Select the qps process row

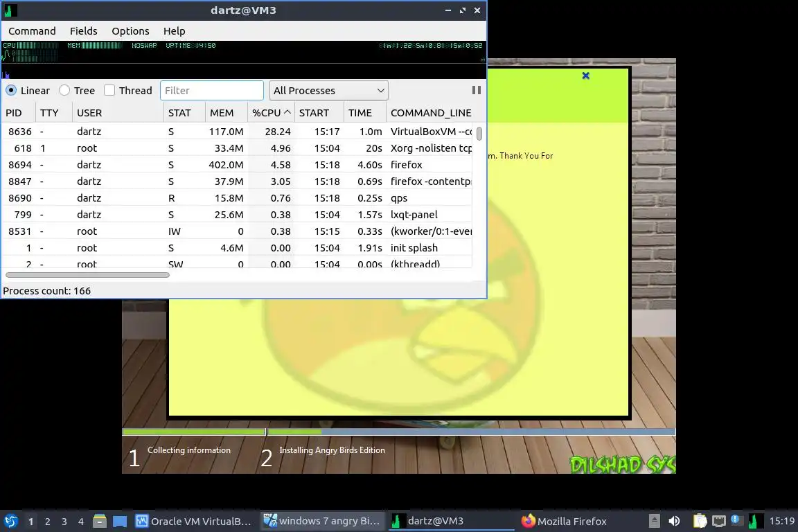click(x=237, y=198)
